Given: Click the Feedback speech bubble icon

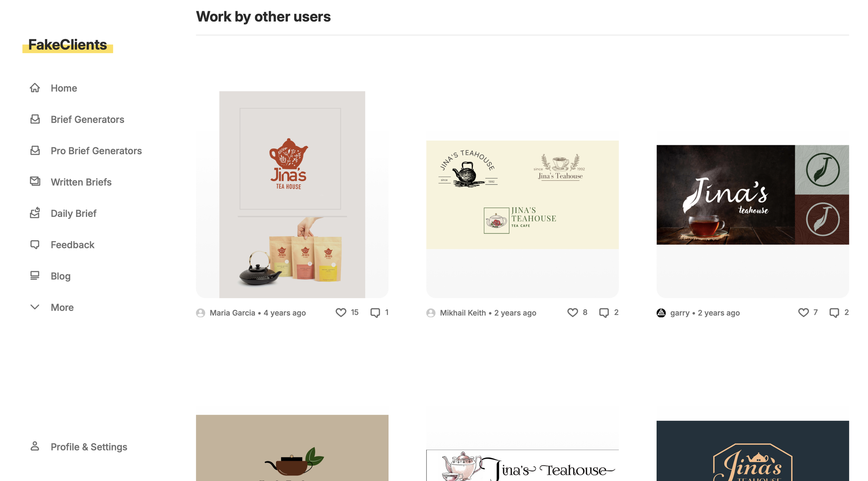Looking at the screenshot, I should pyautogui.click(x=35, y=244).
